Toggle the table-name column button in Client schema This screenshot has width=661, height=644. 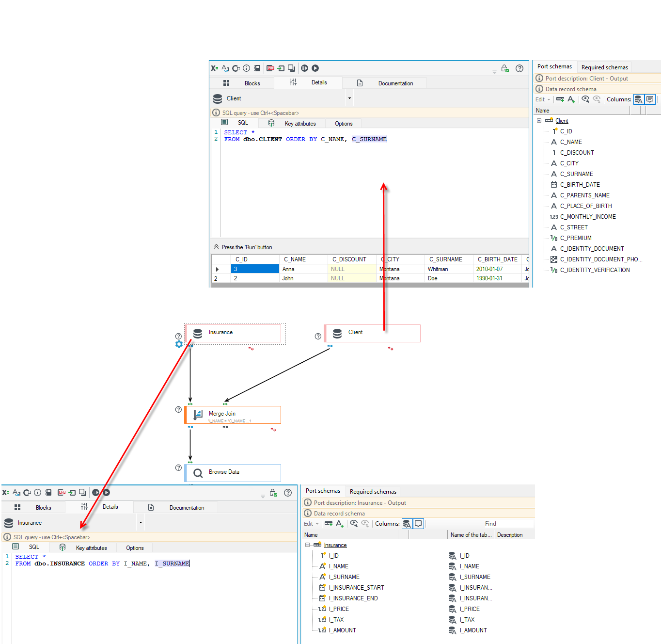639,99
